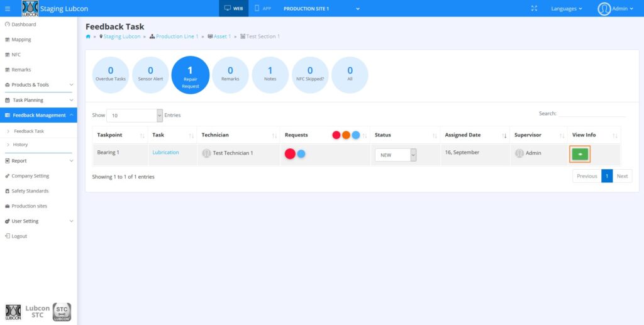This screenshot has width=644, height=325.
Task: Click orange dot in Requests header
Action: 347,135
